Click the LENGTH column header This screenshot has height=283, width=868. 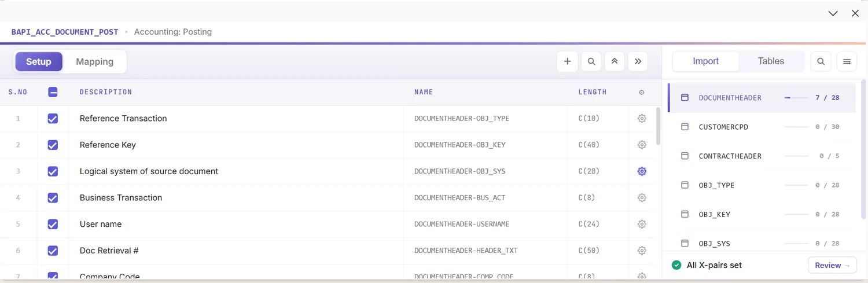point(593,92)
